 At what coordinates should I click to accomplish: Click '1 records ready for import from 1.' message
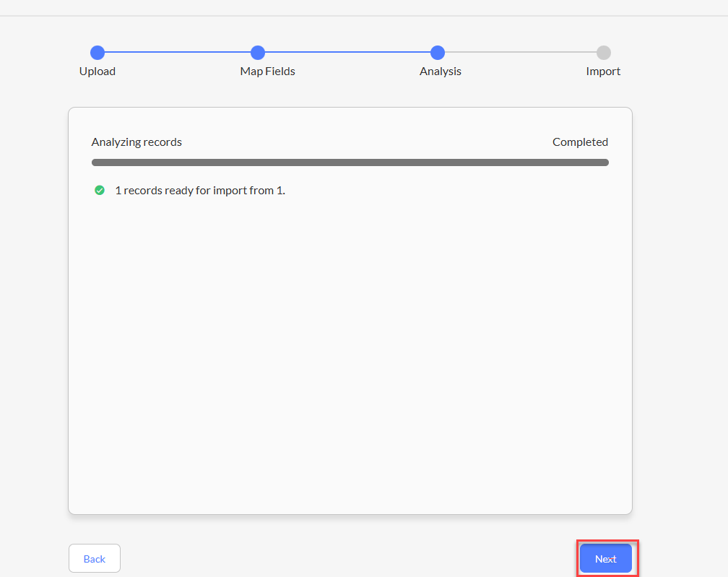200,191
